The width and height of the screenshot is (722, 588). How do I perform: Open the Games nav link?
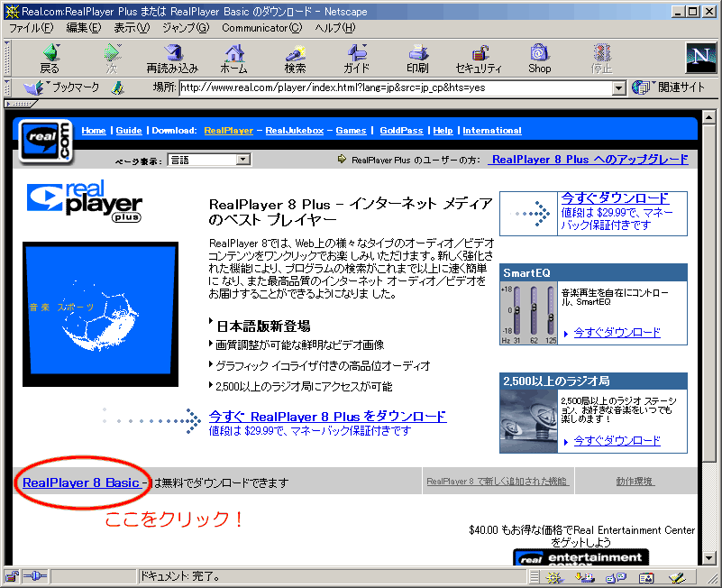click(351, 131)
